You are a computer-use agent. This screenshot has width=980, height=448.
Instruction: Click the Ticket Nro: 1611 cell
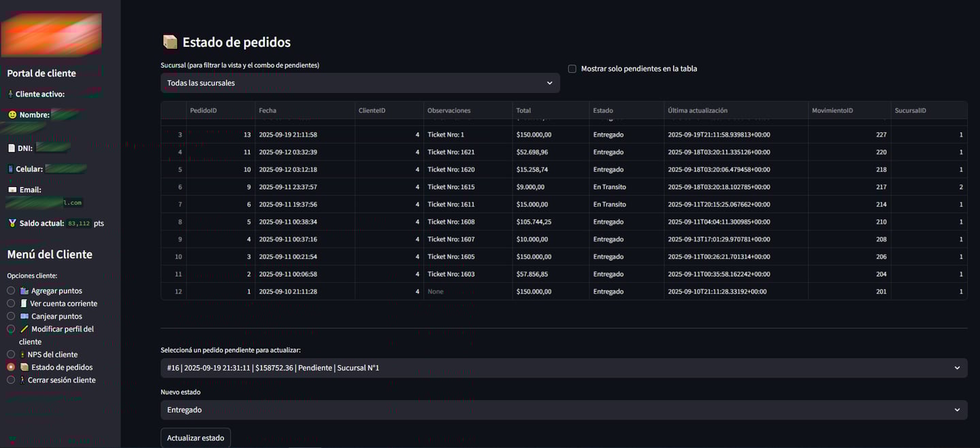point(468,205)
